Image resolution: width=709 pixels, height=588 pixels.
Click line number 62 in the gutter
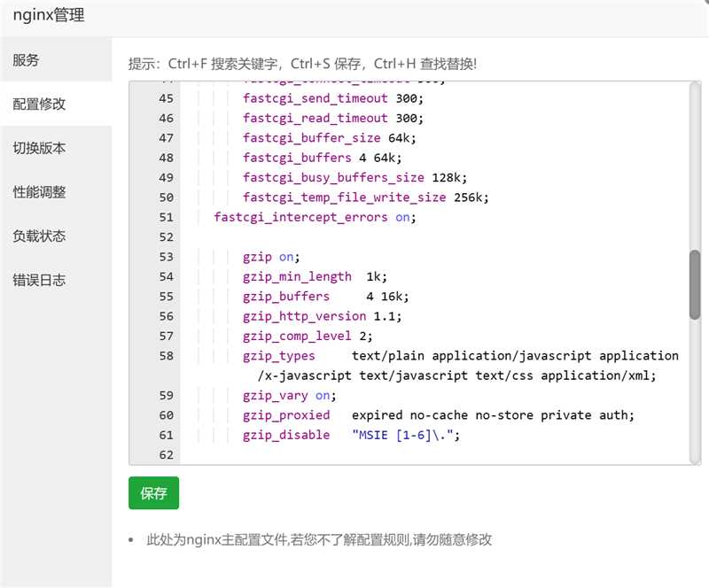click(x=166, y=454)
